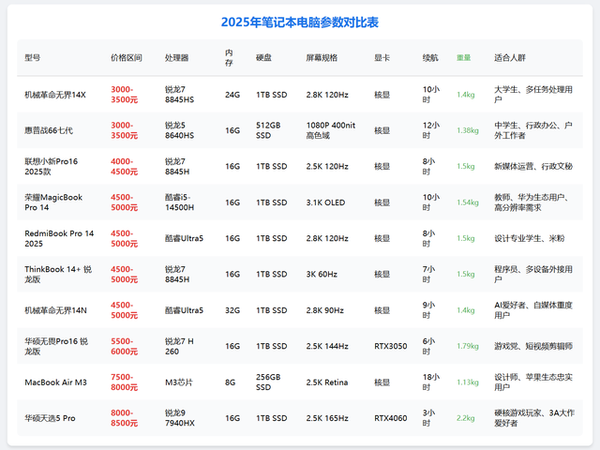
Task: Click the 18小时 battery cell
Action: [x=431, y=382]
